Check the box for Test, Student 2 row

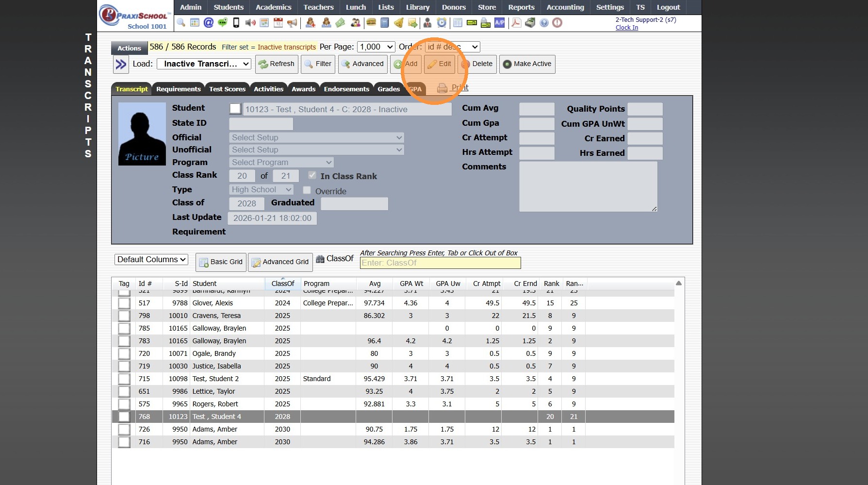coord(124,379)
